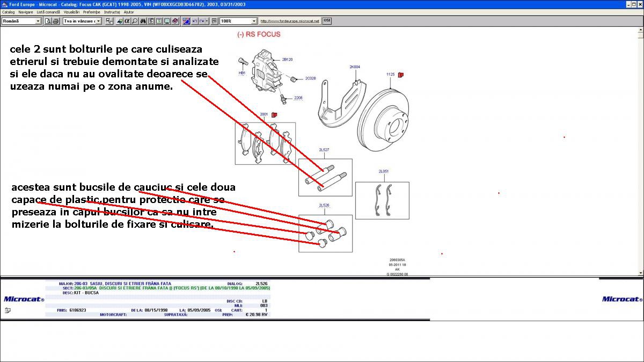Click the OSI toolbar button
Image resolution: width=644 pixels, height=362 pixels.
click(327, 21)
